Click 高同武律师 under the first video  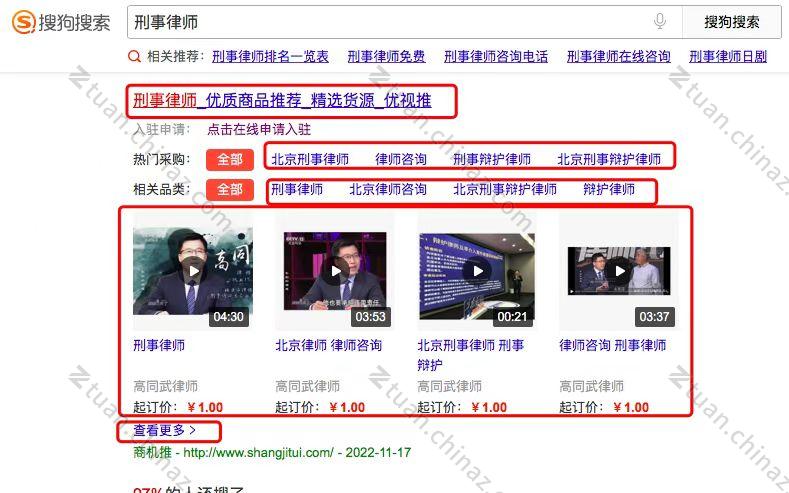[166, 386]
